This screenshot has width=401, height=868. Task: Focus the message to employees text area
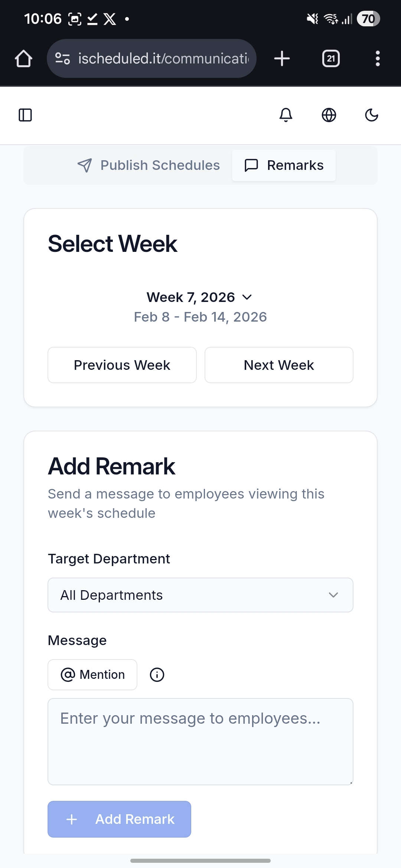(200, 742)
